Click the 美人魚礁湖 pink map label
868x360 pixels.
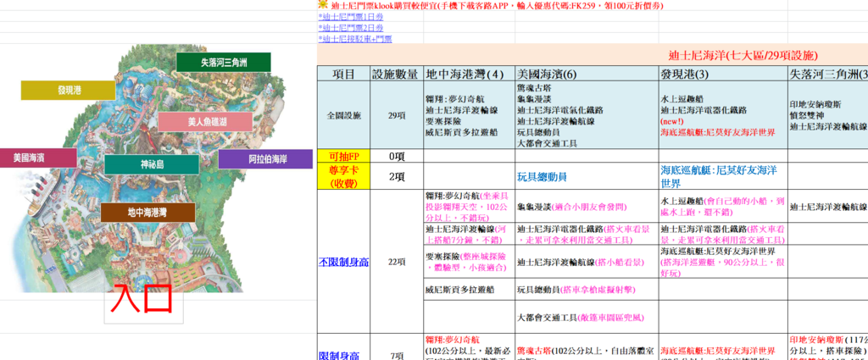(205, 122)
